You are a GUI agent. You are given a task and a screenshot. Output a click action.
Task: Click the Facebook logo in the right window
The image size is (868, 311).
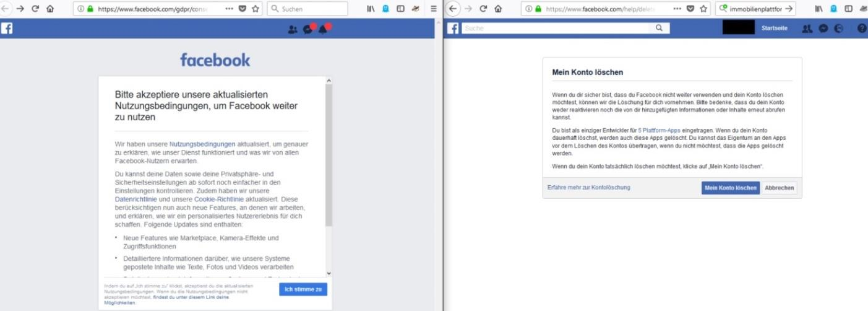click(453, 28)
